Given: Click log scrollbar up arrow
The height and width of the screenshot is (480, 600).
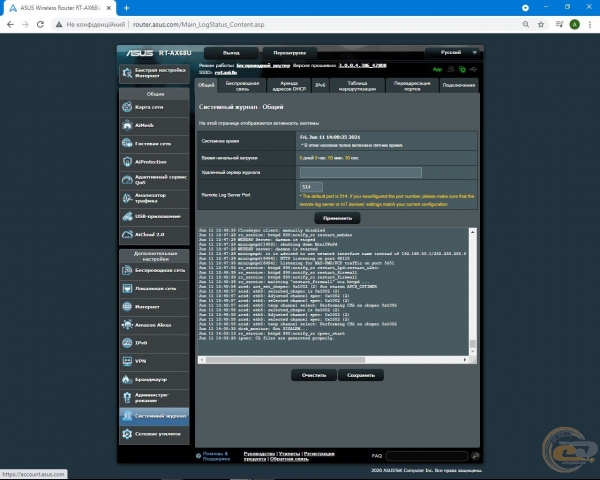Looking at the screenshot, I should point(473,232).
